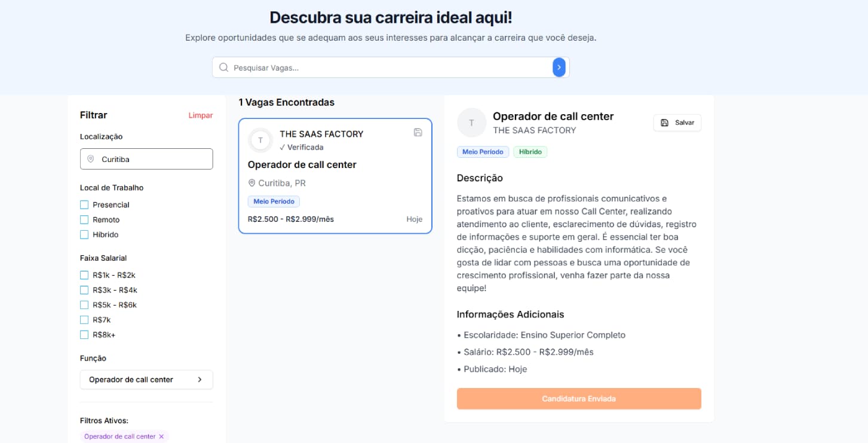Expand Função using the chevron arrow

tap(200, 380)
